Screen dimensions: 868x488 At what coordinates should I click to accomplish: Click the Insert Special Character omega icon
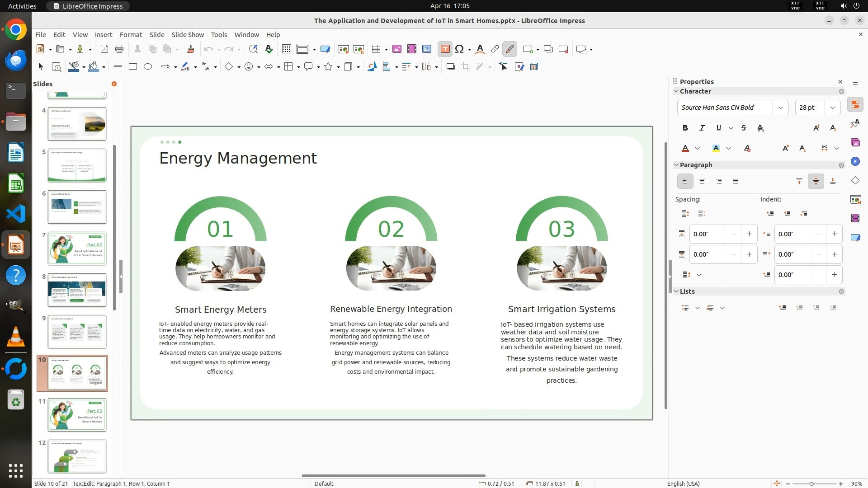[459, 49]
